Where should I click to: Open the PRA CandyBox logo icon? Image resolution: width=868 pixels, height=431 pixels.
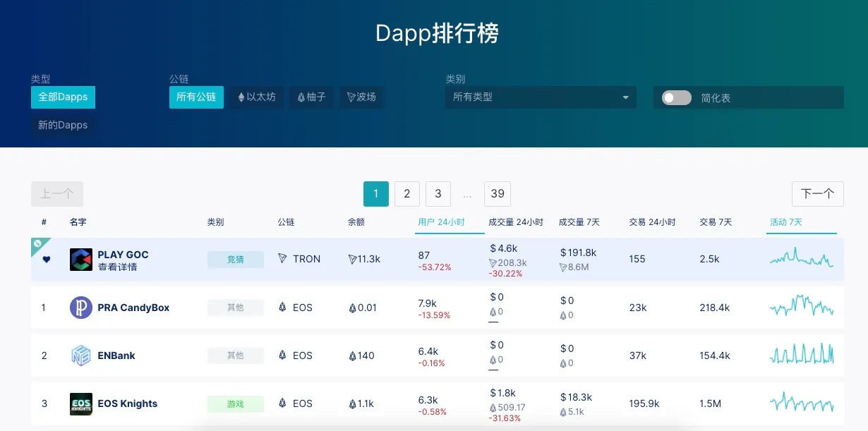click(81, 308)
